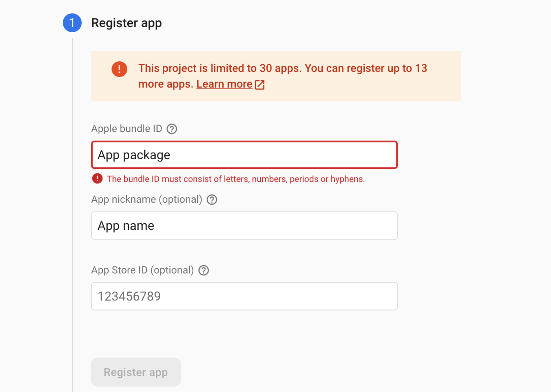Click the disabled Register app button
This screenshot has width=551, height=392.
[x=136, y=372]
